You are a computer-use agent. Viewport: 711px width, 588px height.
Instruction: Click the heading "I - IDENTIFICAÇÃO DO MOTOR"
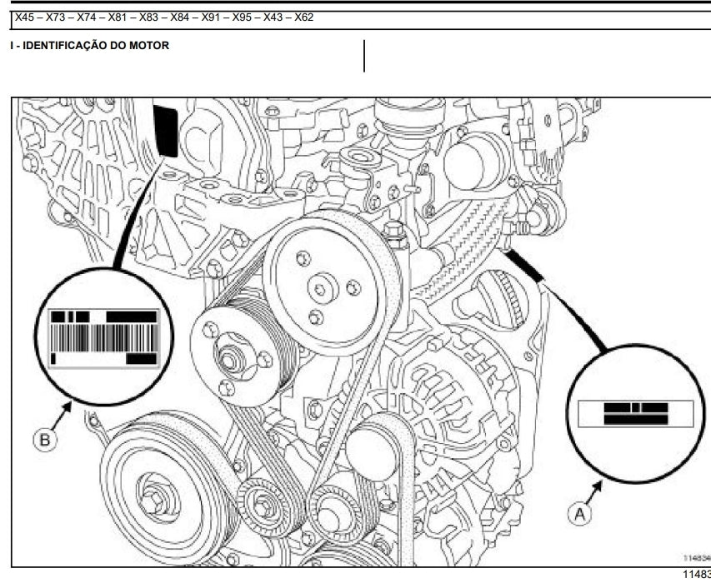click(90, 46)
